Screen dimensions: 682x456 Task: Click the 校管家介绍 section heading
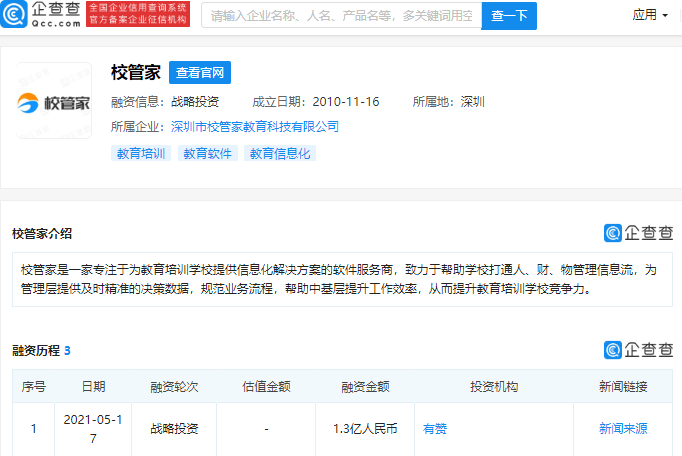tap(42, 234)
